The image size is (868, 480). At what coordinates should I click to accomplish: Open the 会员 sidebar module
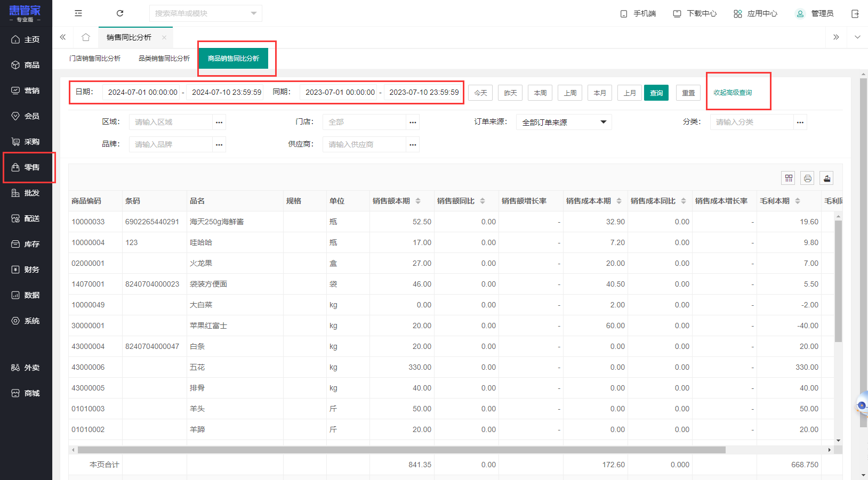(26, 116)
